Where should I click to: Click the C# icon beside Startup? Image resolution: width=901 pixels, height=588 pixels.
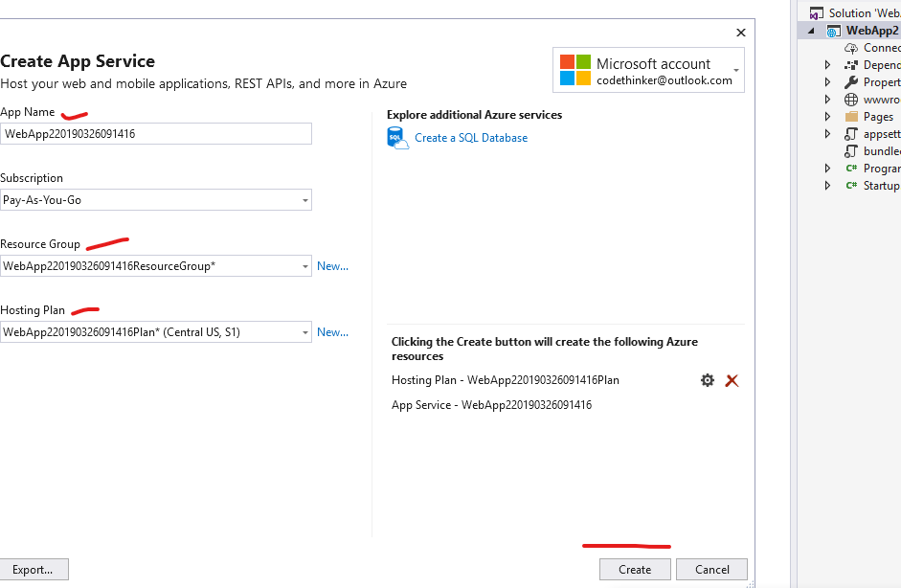[x=853, y=185]
